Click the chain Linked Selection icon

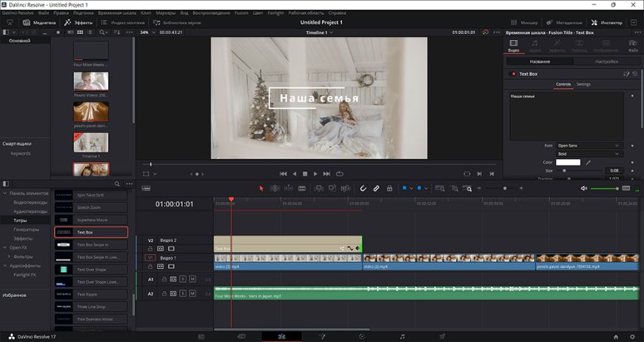pos(376,189)
